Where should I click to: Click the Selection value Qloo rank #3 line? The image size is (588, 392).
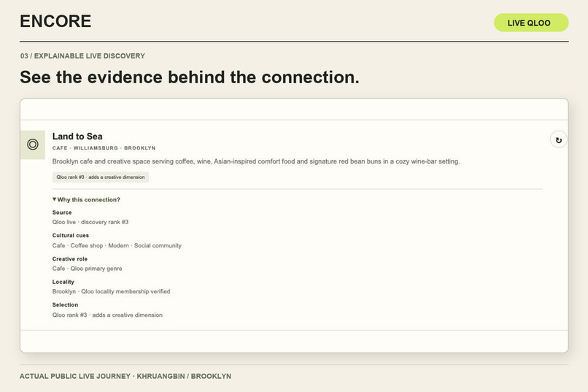(107, 315)
